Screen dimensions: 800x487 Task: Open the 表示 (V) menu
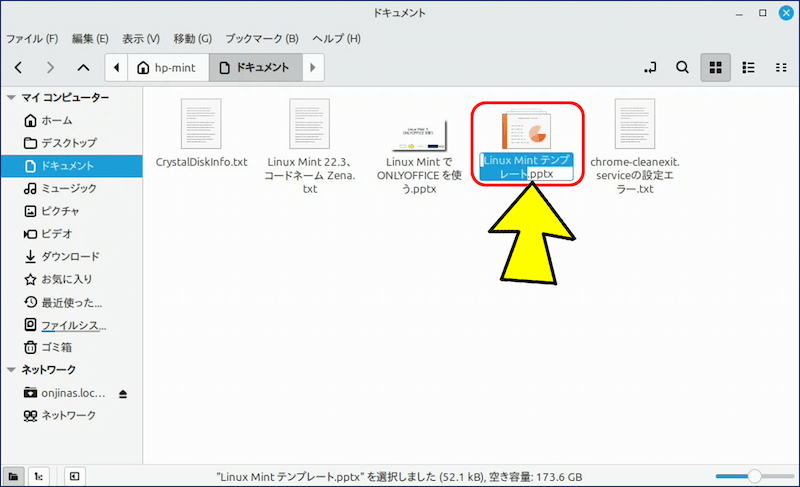coord(141,39)
